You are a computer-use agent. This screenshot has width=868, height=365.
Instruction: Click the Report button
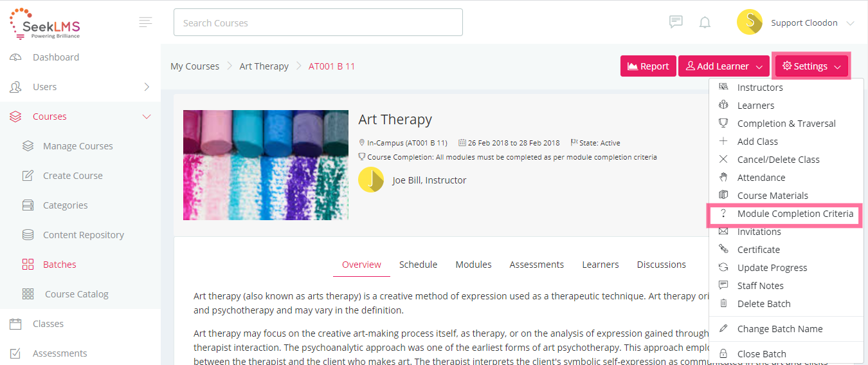tap(648, 66)
